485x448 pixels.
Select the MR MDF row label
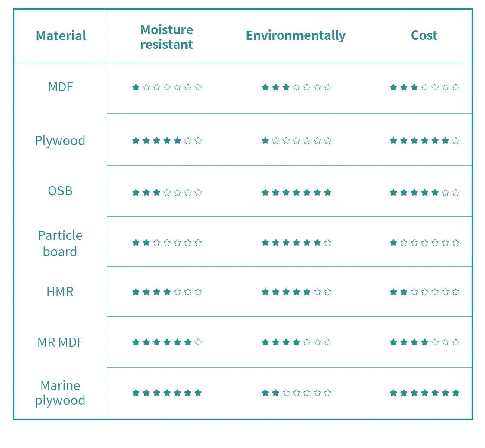(60, 342)
